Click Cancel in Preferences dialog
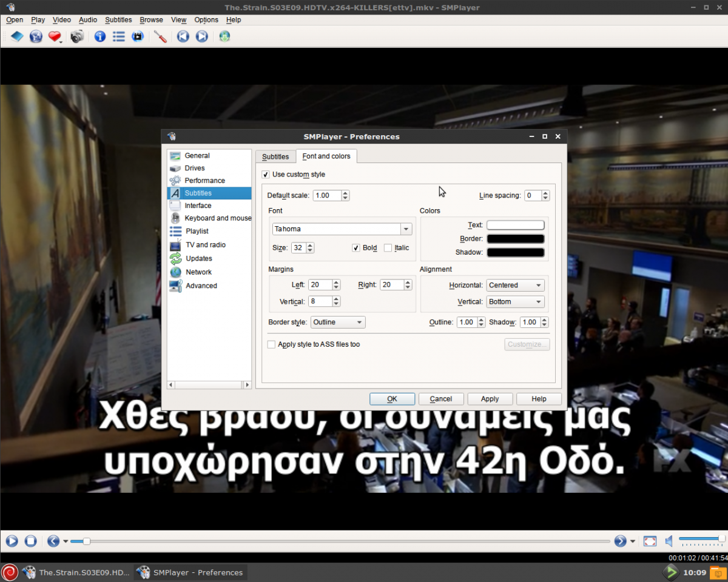728x582 pixels. tap(441, 399)
